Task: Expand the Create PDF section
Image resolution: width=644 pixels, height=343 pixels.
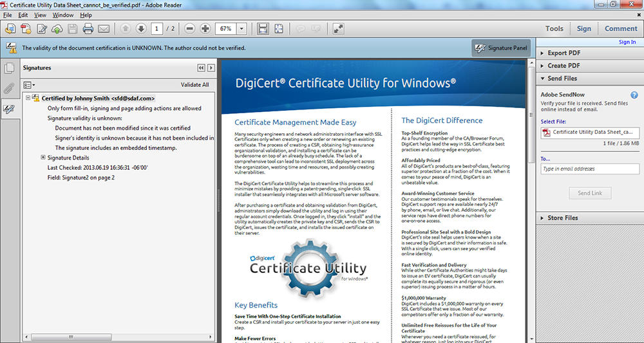Action: [x=590, y=66]
